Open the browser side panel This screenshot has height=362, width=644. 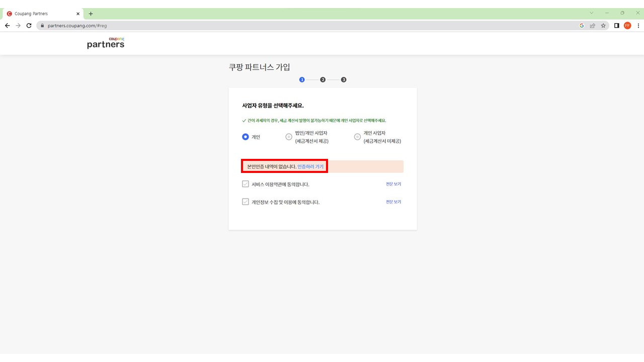pyautogui.click(x=616, y=26)
